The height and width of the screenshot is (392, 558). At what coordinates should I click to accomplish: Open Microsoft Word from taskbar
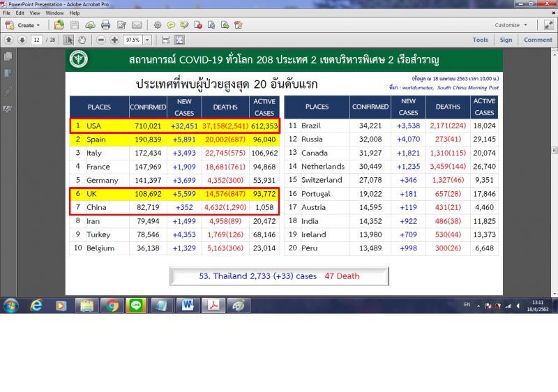coord(188,306)
